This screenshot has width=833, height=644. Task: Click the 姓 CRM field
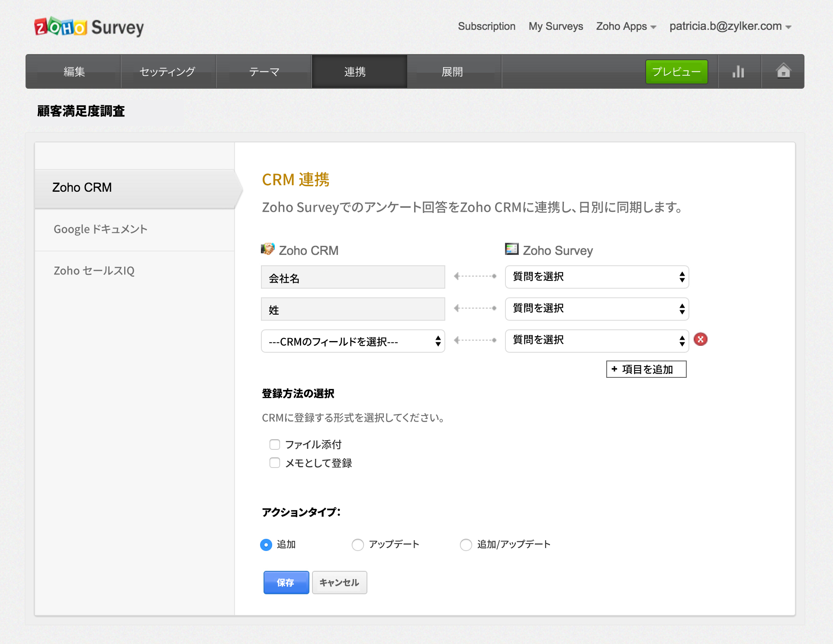point(353,309)
